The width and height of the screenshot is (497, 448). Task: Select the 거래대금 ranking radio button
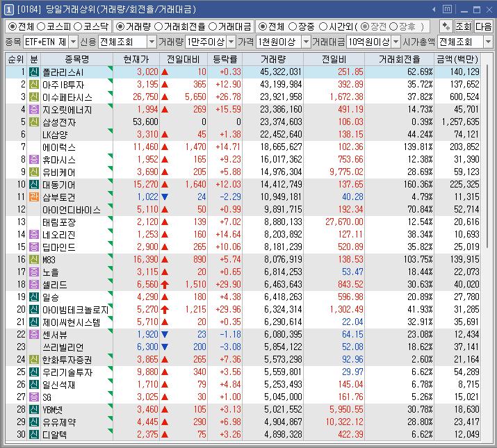click(213, 26)
